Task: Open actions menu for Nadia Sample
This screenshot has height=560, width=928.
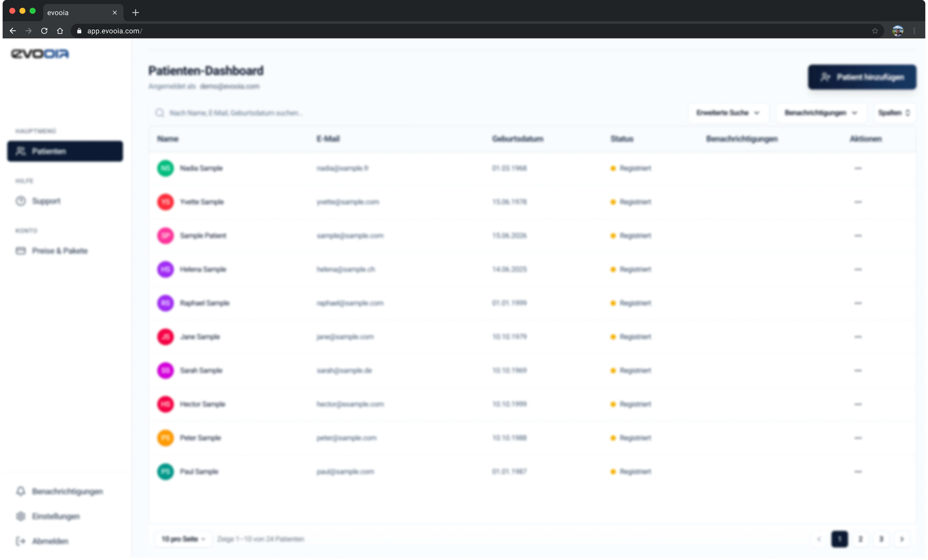Action: click(858, 168)
